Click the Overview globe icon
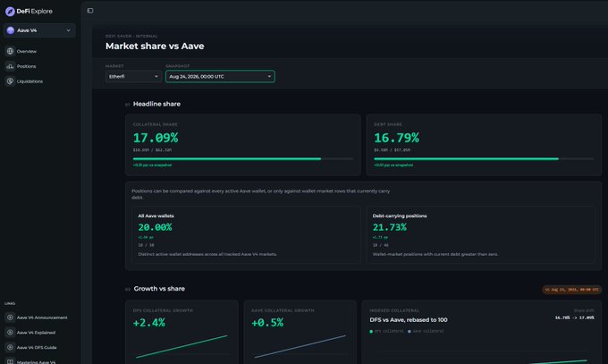The width and height of the screenshot is (608, 364). [x=10, y=51]
